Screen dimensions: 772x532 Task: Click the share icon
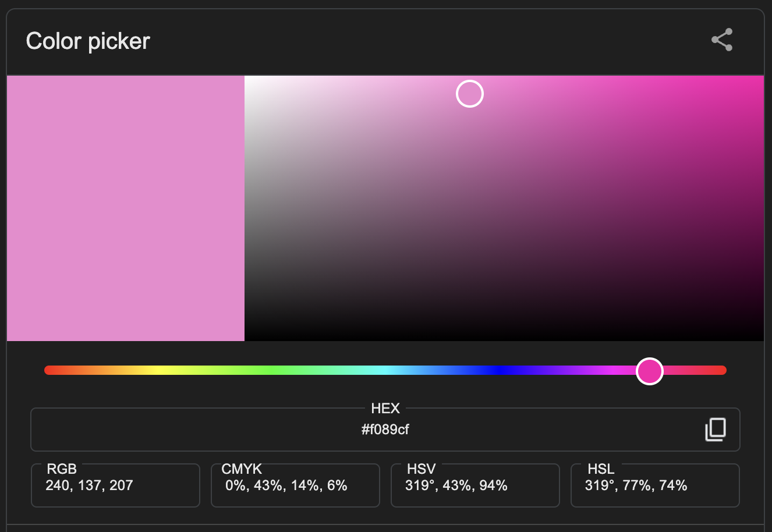click(x=722, y=40)
